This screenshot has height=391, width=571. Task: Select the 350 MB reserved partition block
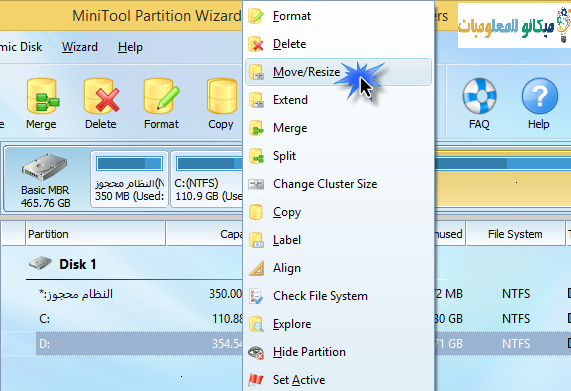pos(129,179)
